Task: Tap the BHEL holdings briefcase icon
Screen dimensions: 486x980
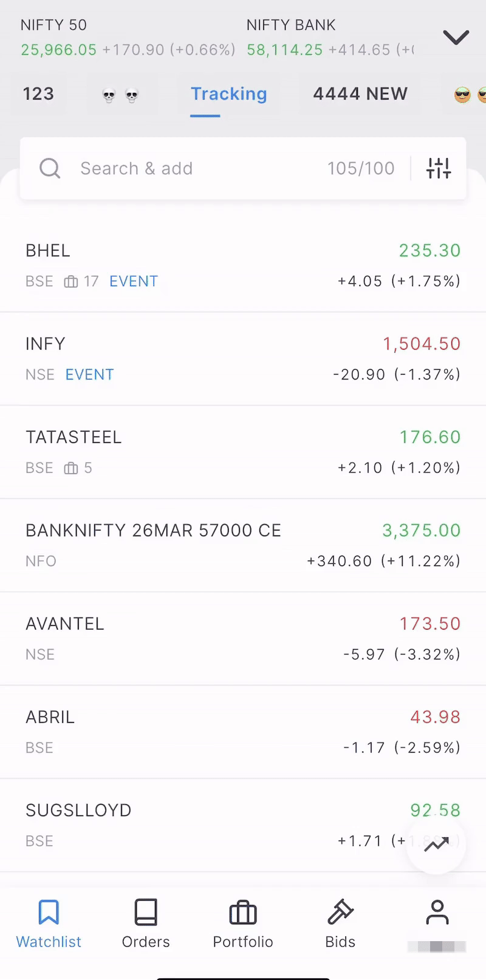Action: [71, 282]
